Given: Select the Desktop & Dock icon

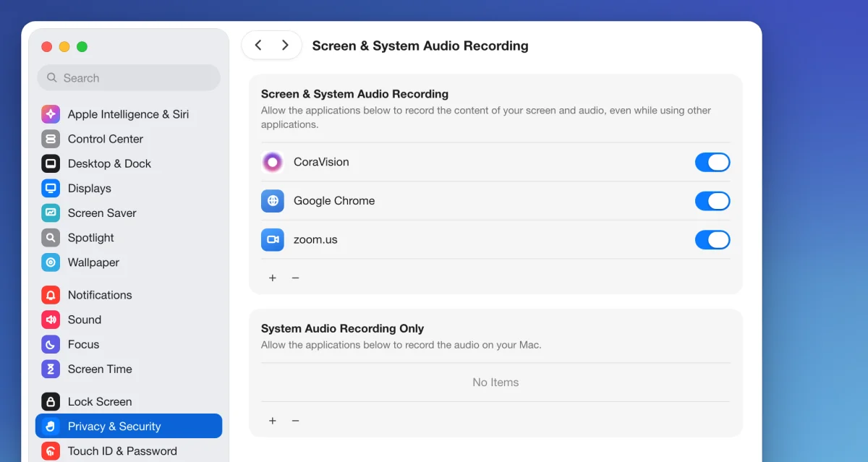Looking at the screenshot, I should (x=51, y=163).
